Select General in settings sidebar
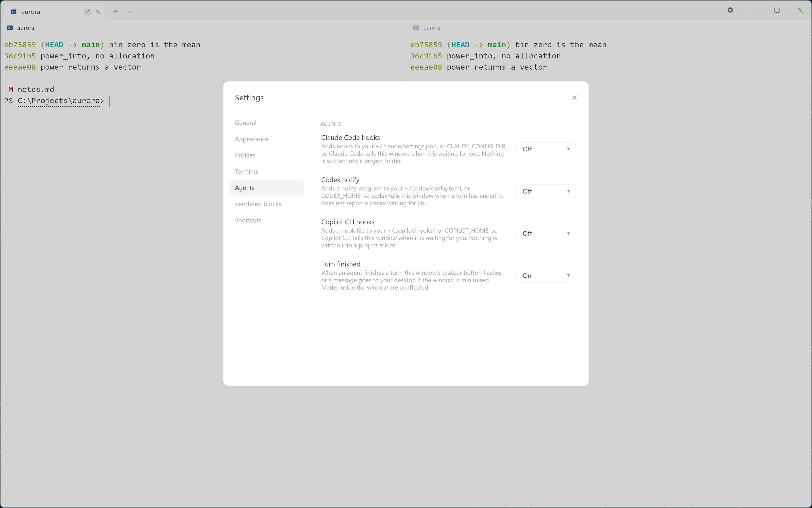Viewport: 812px width, 508px height. (x=266, y=123)
